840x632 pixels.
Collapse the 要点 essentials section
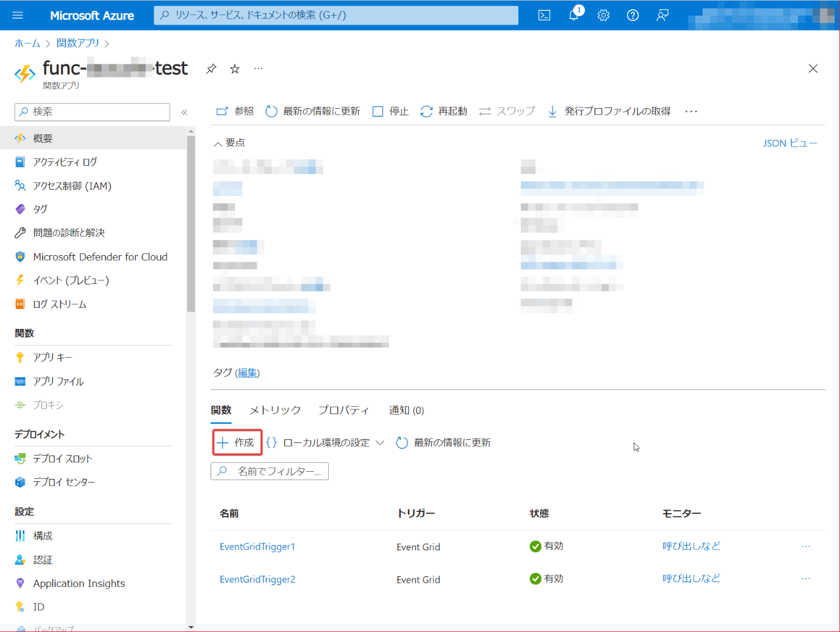point(229,143)
